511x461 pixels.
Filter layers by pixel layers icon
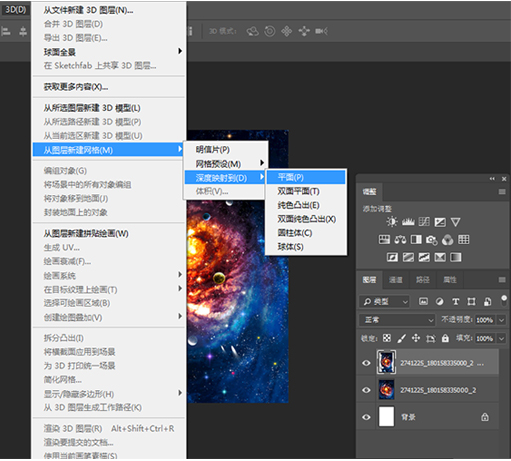pos(423,301)
